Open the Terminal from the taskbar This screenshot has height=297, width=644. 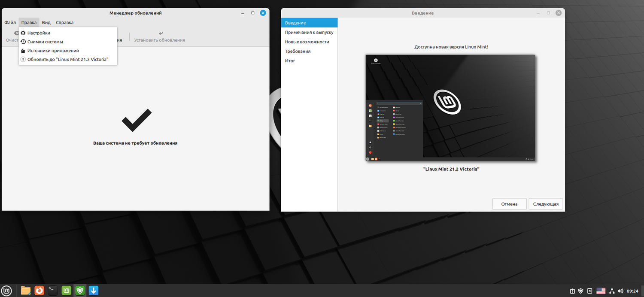(53, 291)
